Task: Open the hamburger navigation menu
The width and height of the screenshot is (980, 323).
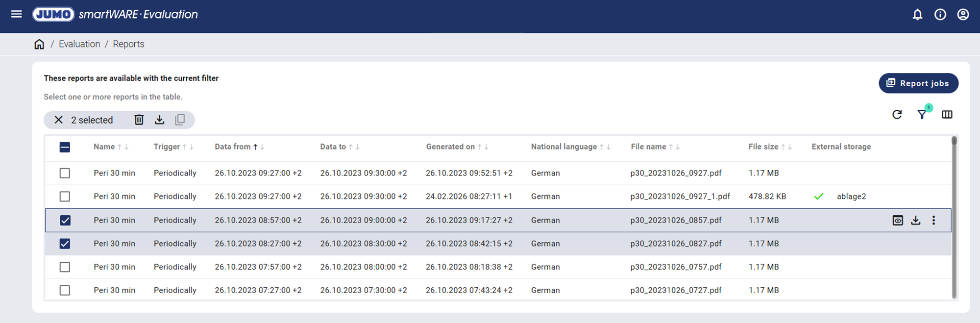Action: [x=16, y=14]
